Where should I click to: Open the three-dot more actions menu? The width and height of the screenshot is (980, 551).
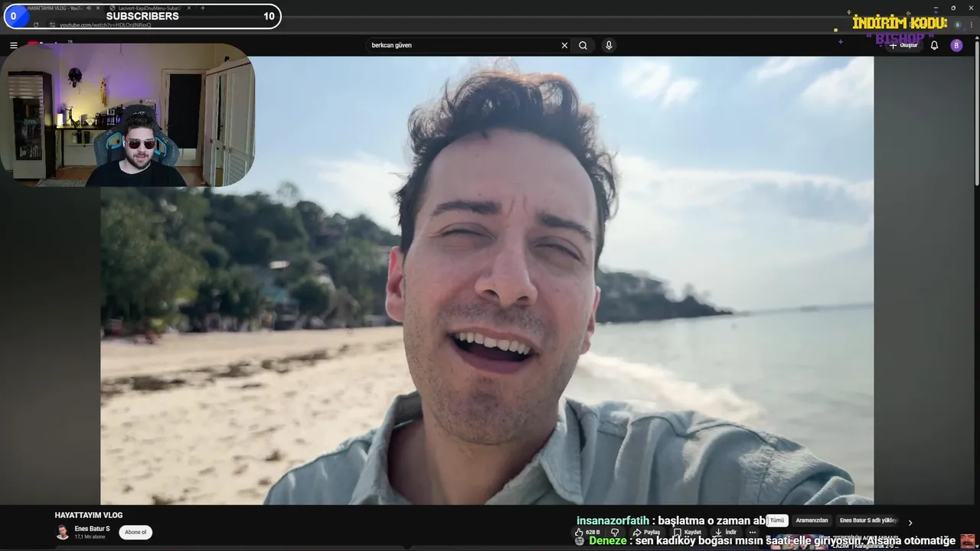tap(753, 532)
